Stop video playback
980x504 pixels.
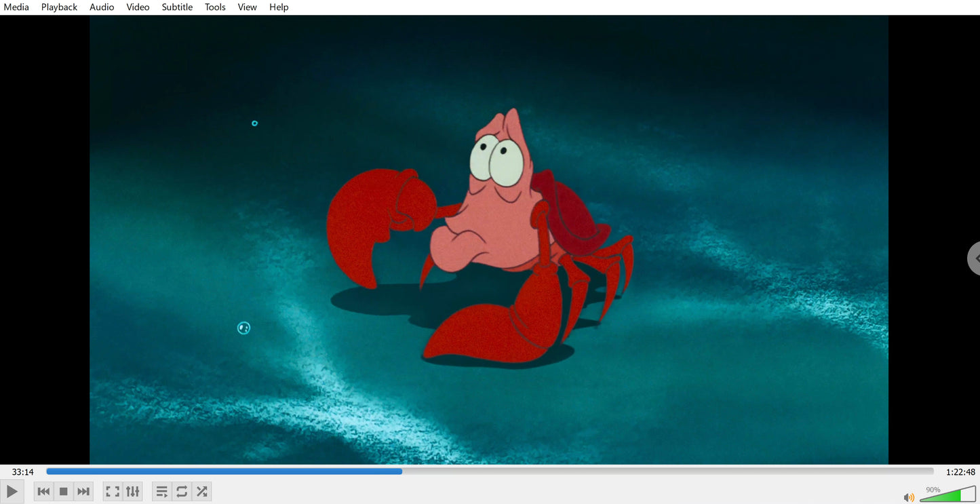pyautogui.click(x=63, y=492)
